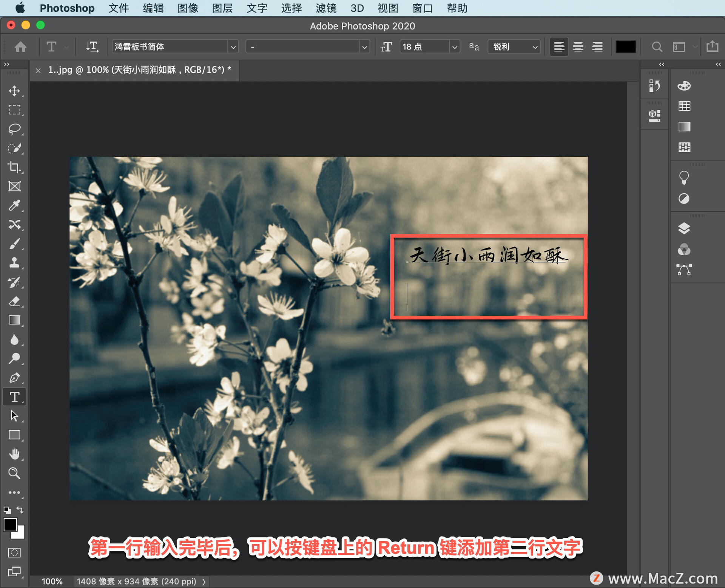Select the Move tool
The height and width of the screenshot is (588, 725).
pyautogui.click(x=14, y=91)
